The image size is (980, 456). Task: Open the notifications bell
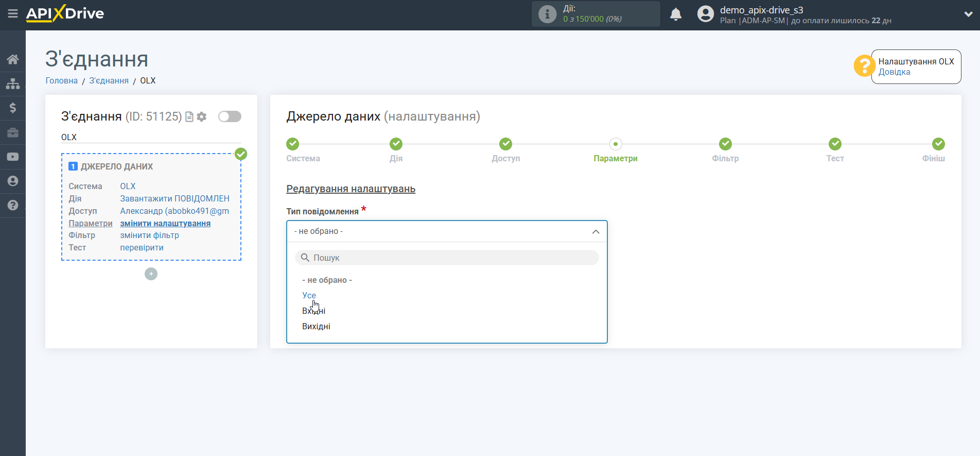(x=676, y=14)
